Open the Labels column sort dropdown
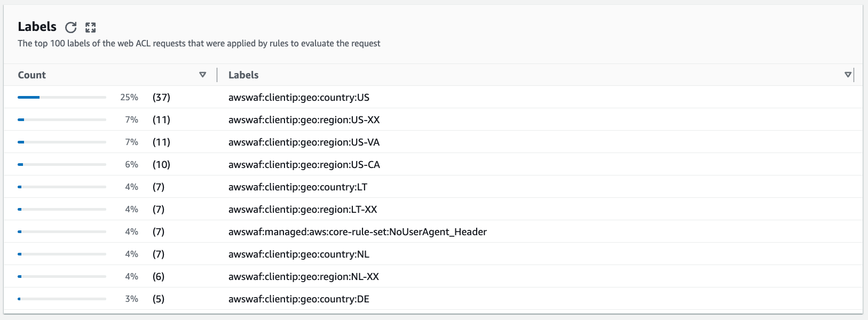Screen dimensions: 868x320 pyautogui.click(x=848, y=75)
